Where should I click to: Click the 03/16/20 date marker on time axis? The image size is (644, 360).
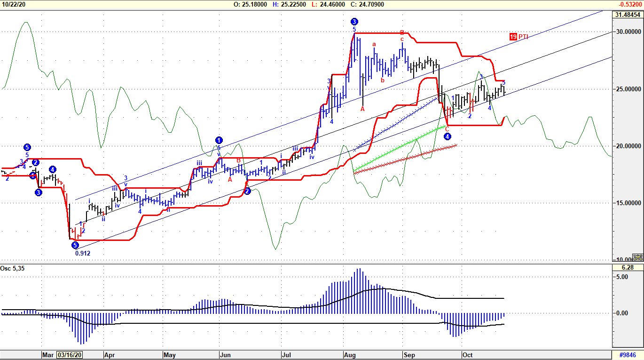[x=70, y=355]
